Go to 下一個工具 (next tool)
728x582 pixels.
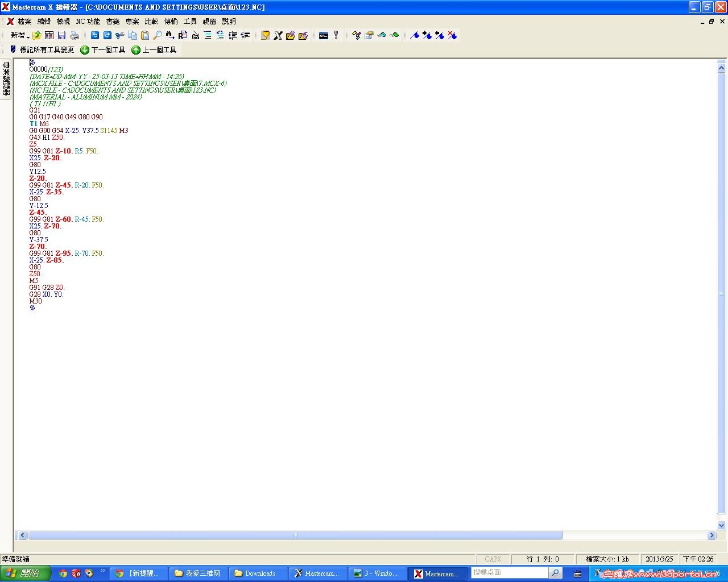[103, 50]
